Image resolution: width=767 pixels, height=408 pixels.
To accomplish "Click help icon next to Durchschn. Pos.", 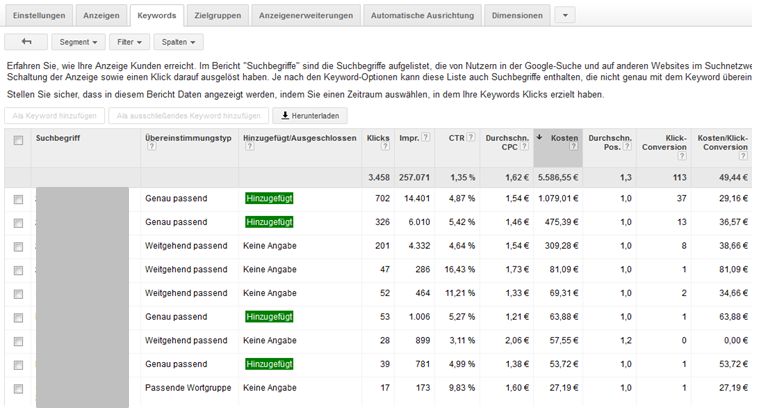I will [628, 147].
